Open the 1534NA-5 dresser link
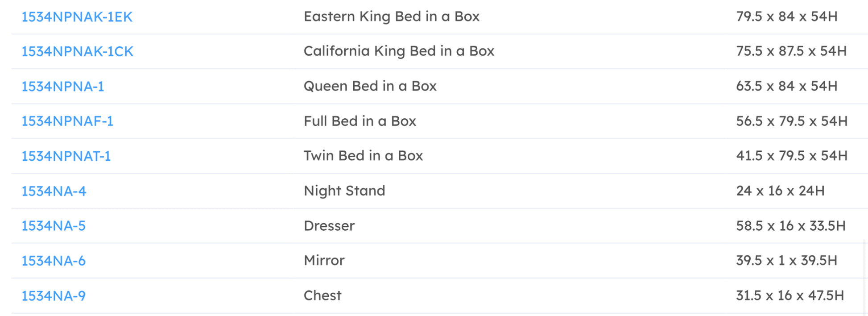 [53, 226]
